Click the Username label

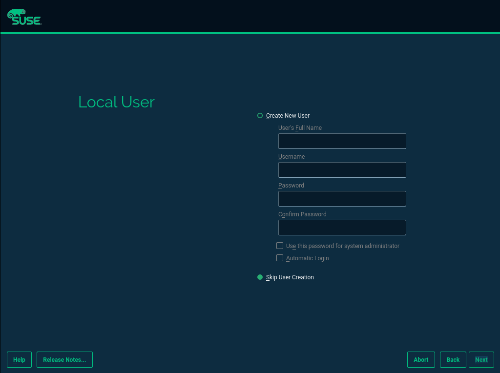292,157
